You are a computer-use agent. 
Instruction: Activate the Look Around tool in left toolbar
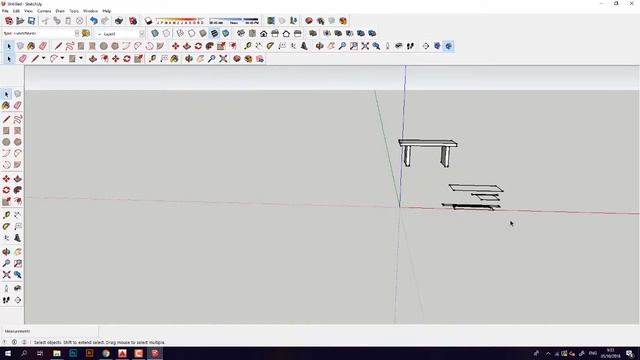click(x=18, y=289)
